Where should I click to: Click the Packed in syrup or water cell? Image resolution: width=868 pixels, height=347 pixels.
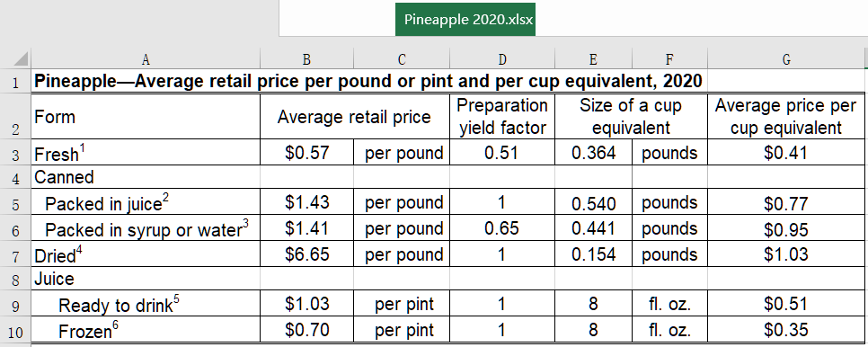coord(146,228)
